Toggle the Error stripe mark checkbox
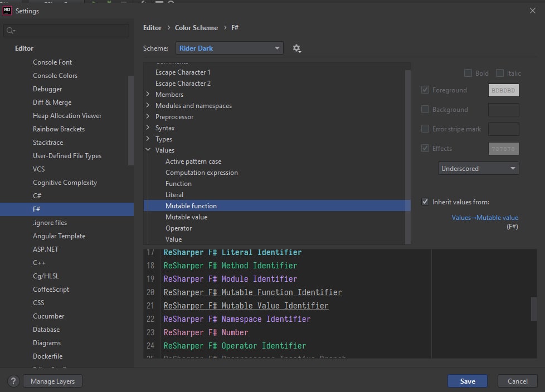This screenshot has height=392, width=545. 425,129
